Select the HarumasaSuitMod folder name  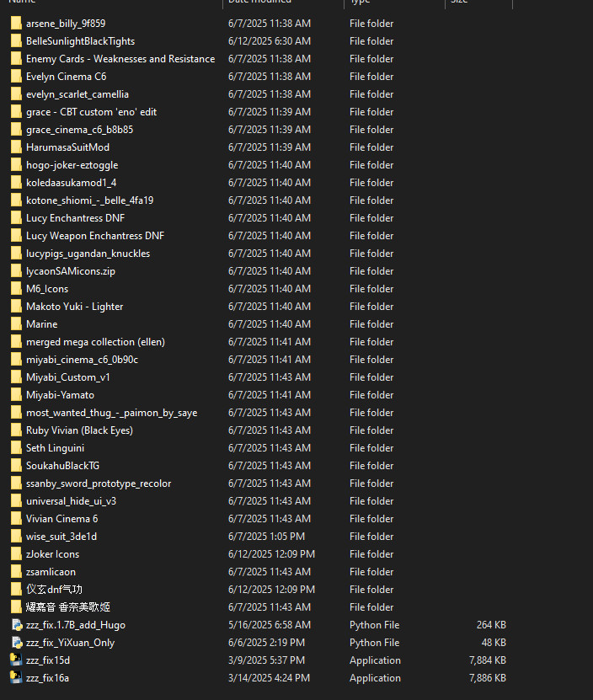[x=67, y=147]
